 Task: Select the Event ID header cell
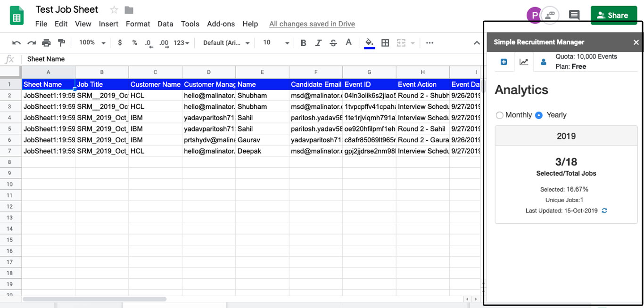369,85
